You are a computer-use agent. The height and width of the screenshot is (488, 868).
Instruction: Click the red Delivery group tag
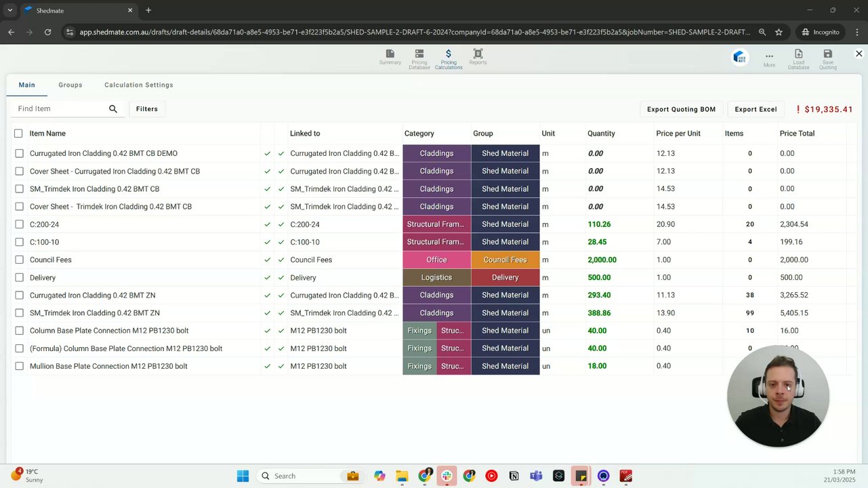(505, 277)
